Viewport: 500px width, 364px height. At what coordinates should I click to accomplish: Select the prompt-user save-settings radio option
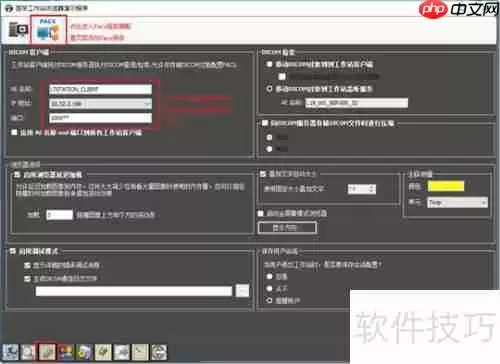tap(269, 300)
